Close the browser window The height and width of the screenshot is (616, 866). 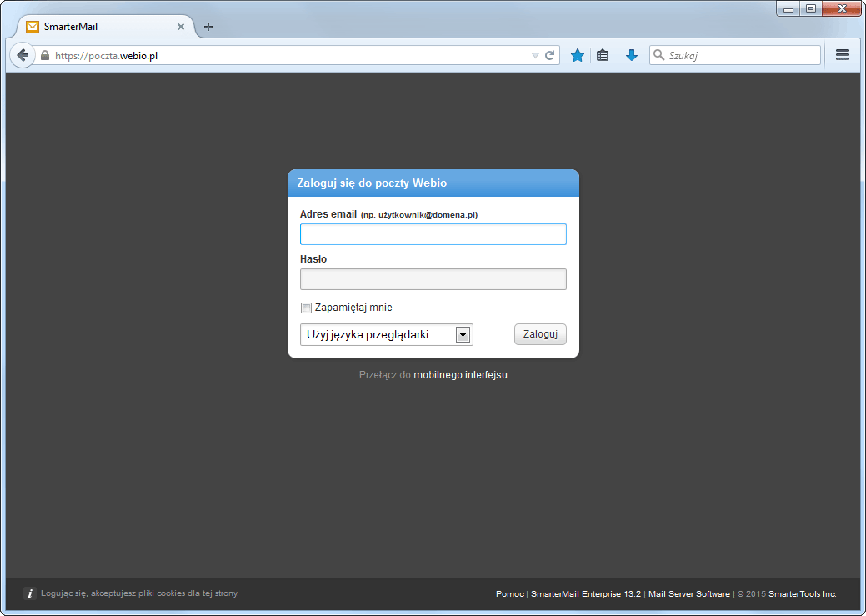pyautogui.click(x=842, y=8)
